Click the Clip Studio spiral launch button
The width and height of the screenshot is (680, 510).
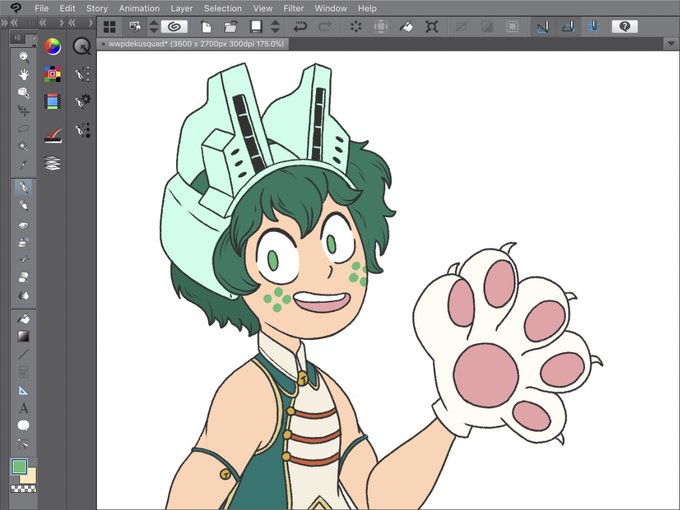coord(174,27)
